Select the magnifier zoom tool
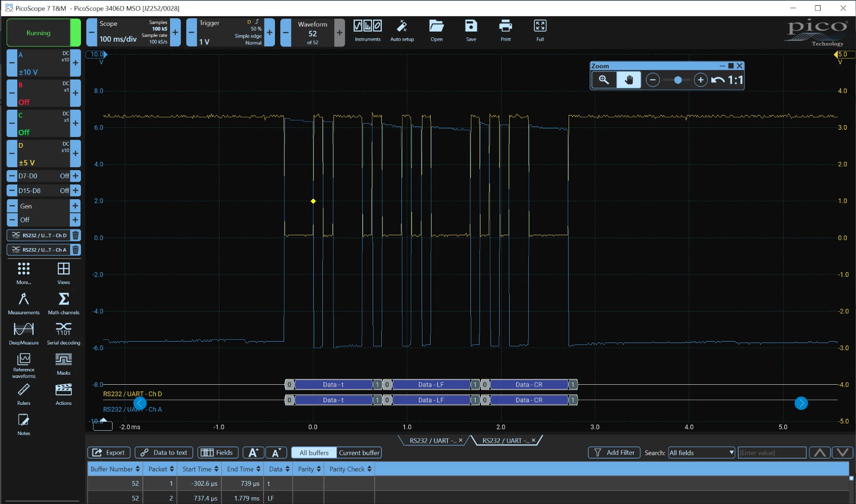The height and width of the screenshot is (504, 856). pyautogui.click(x=604, y=80)
